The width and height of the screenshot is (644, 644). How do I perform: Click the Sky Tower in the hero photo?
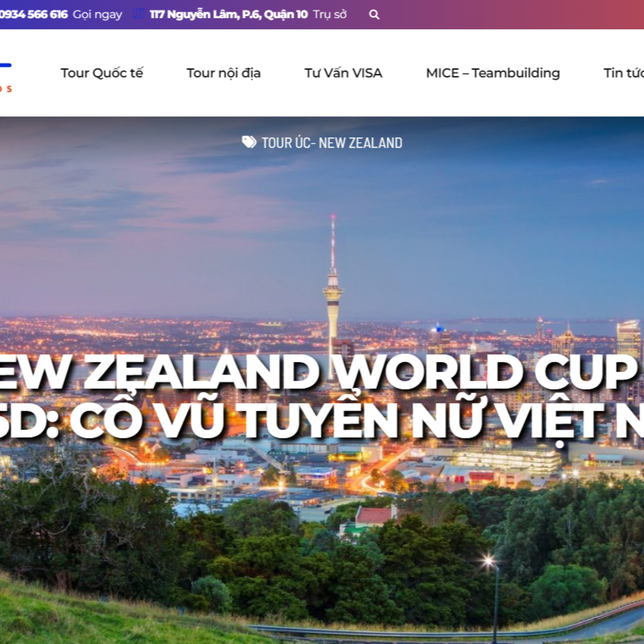pos(333,293)
